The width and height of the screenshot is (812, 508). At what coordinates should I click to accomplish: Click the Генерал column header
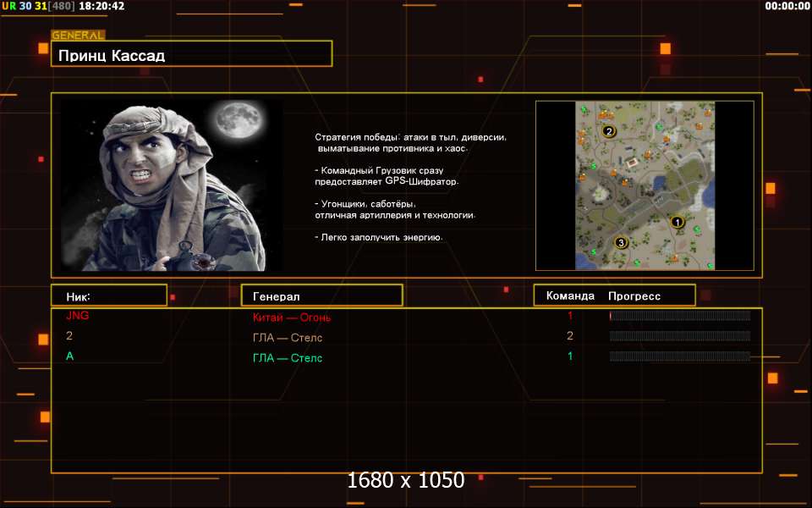276,296
